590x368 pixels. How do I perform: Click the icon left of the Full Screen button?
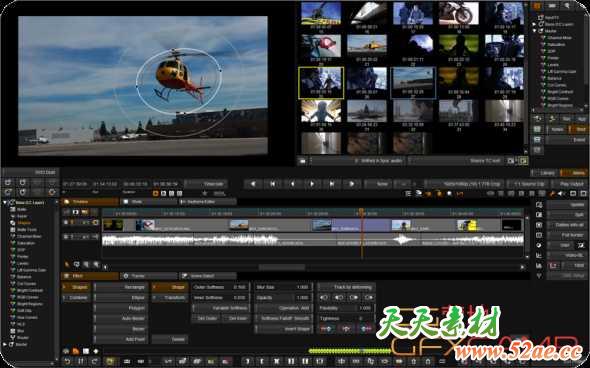539,235
